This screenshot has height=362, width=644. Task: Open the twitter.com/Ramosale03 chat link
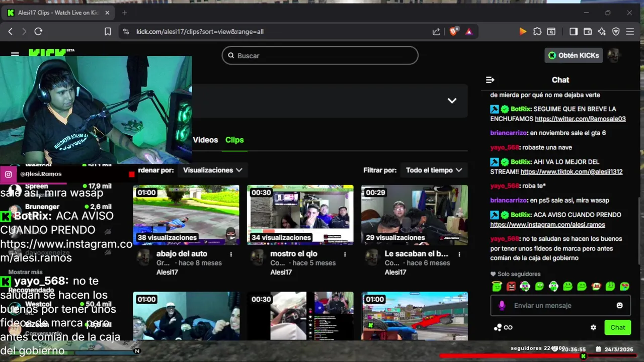tap(580, 119)
